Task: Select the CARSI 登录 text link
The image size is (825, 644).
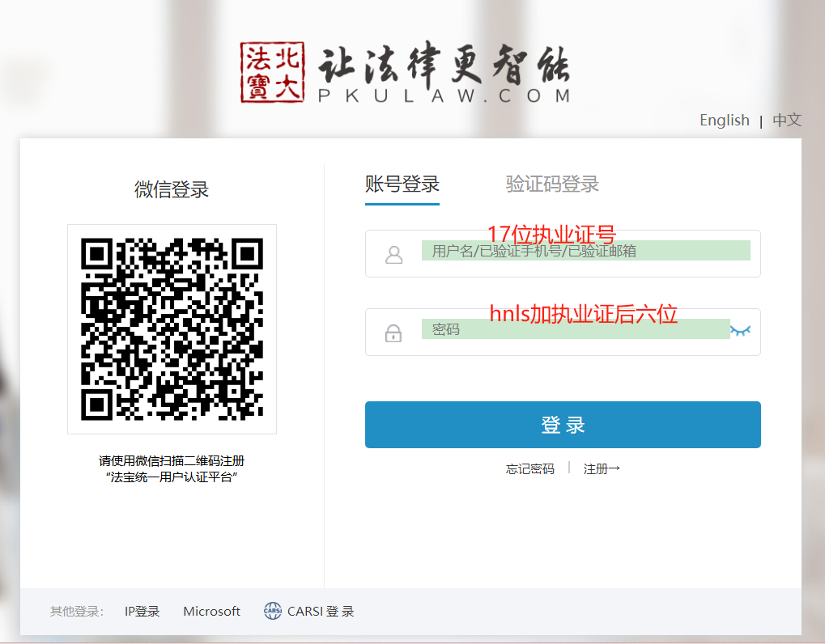Action: click(x=321, y=612)
